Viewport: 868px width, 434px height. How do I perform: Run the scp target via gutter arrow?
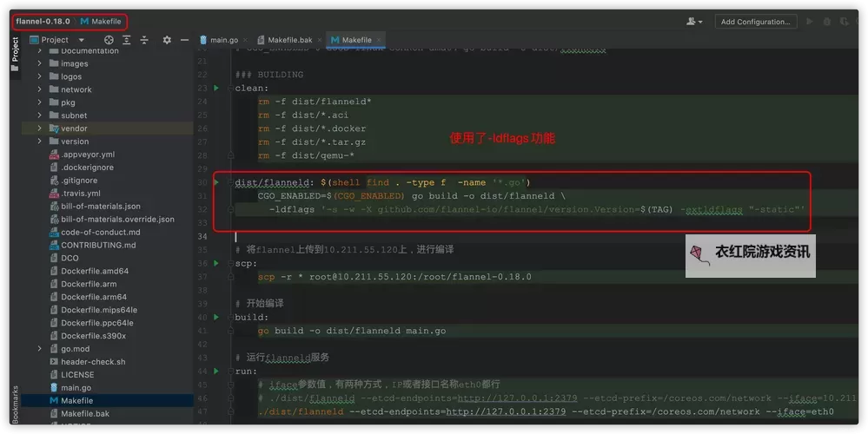pos(216,263)
